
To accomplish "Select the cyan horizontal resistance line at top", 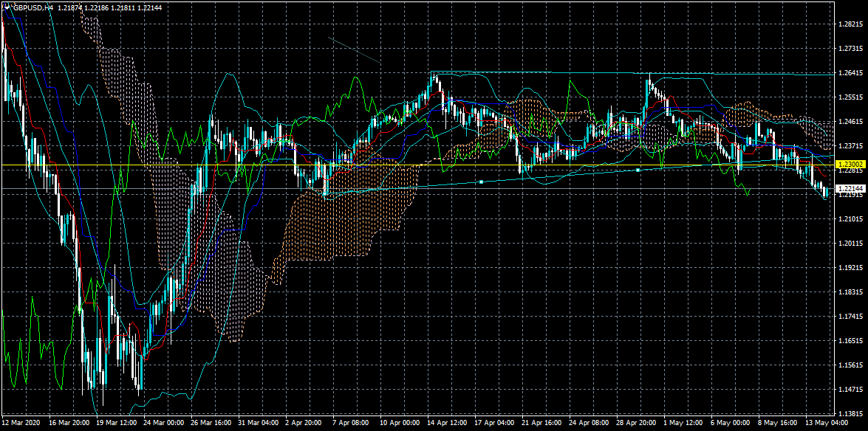I will click(665, 74).
